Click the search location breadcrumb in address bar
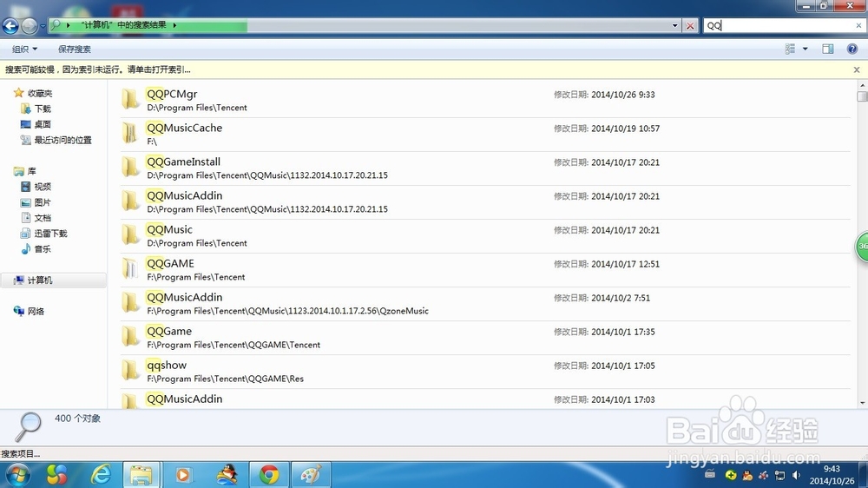The width and height of the screenshot is (868, 488). pyautogui.click(x=123, y=25)
